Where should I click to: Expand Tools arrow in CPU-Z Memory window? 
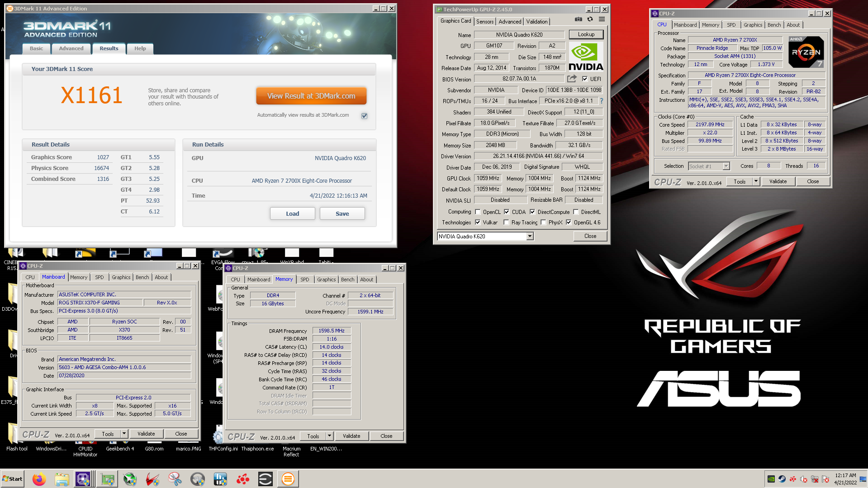pos(329,436)
